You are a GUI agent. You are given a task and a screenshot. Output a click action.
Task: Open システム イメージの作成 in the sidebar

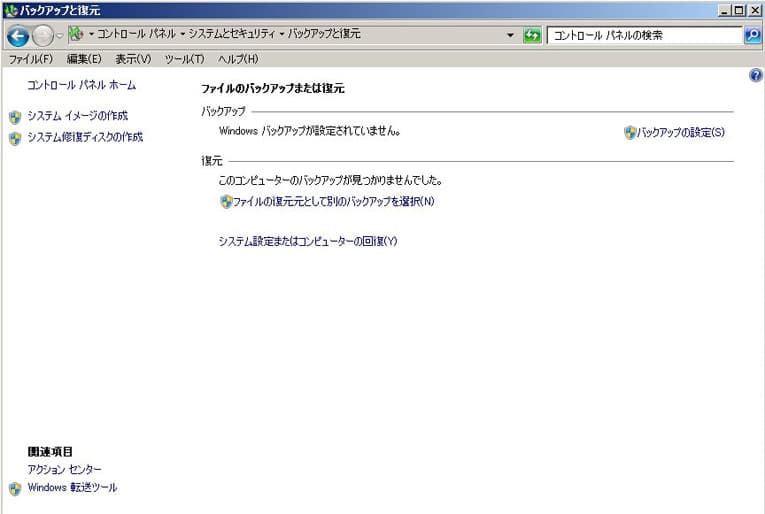pyautogui.click(x=77, y=116)
